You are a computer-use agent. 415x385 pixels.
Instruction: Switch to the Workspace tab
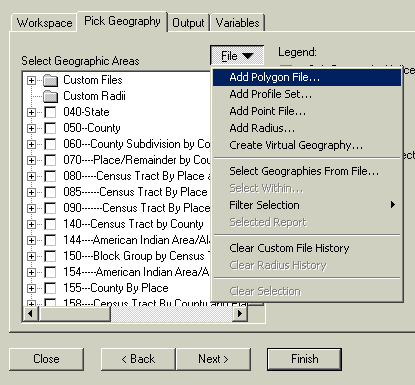click(44, 23)
